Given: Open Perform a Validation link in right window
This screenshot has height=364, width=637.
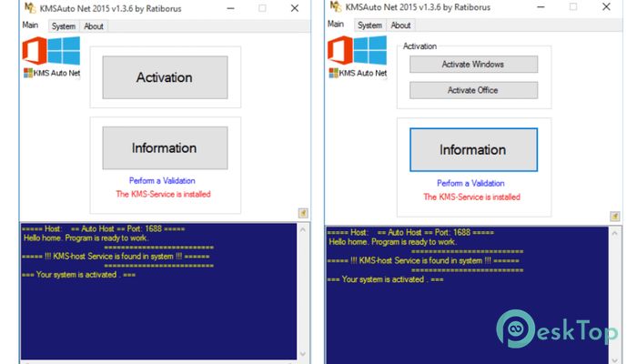Looking at the screenshot, I should click(x=470, y=183).
